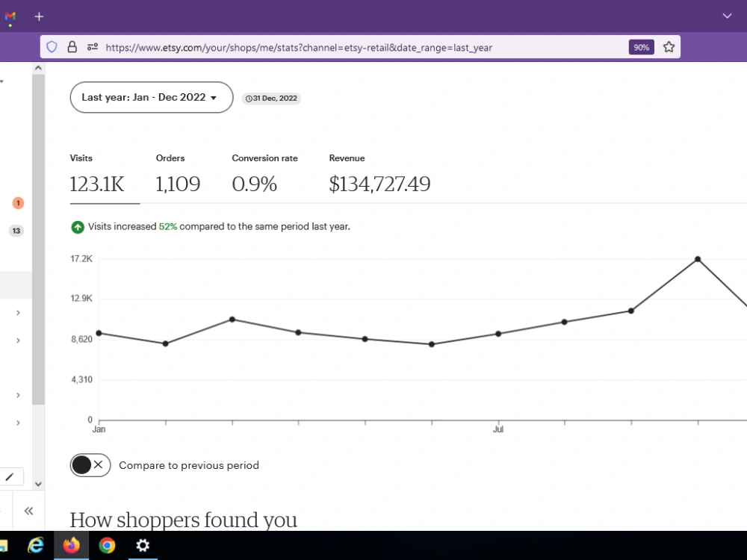Click the peak data point on the chart

(x=698, y=259)
